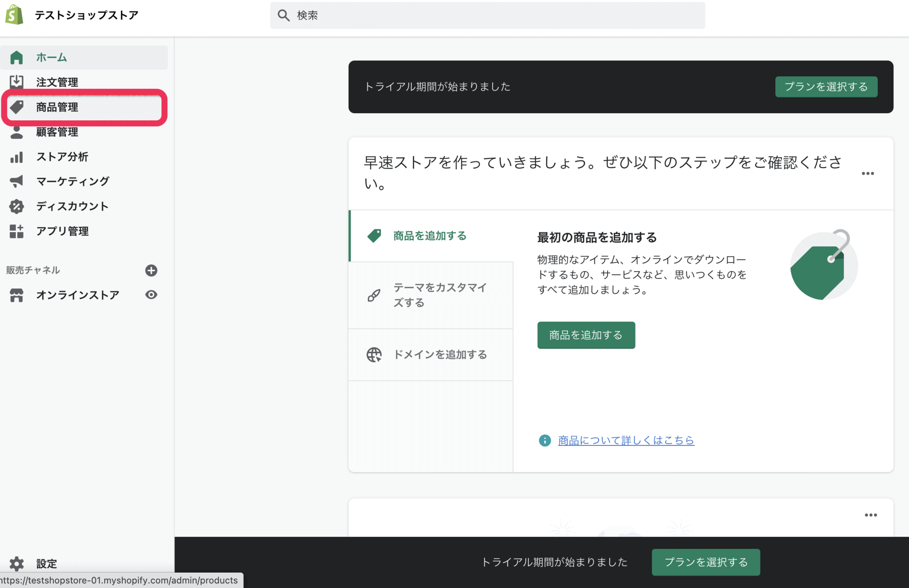
Task: Click the マーケティング megaphone icon
Action: 16,182
